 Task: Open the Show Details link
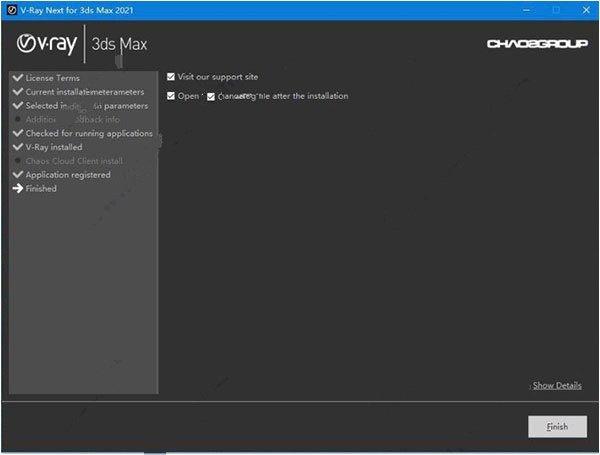click(557, 385)
